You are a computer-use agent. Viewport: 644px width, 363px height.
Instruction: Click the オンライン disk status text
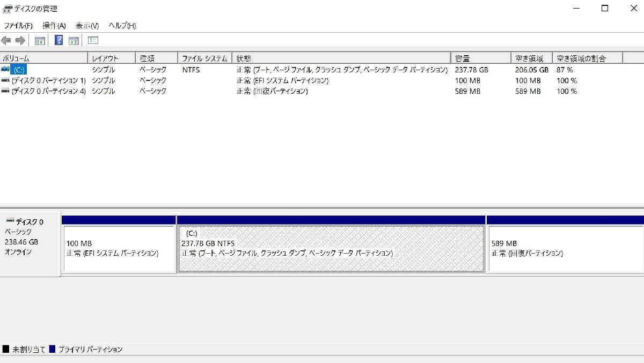click(x=18, y=252)
